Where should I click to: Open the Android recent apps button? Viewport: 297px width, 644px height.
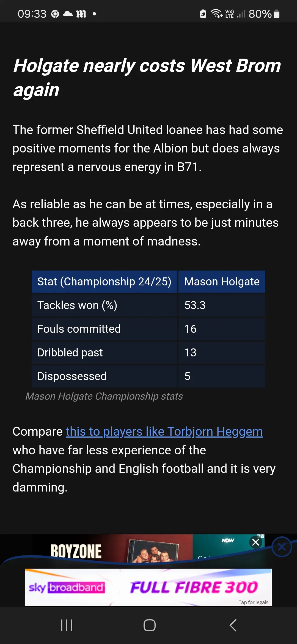point(67,625)
